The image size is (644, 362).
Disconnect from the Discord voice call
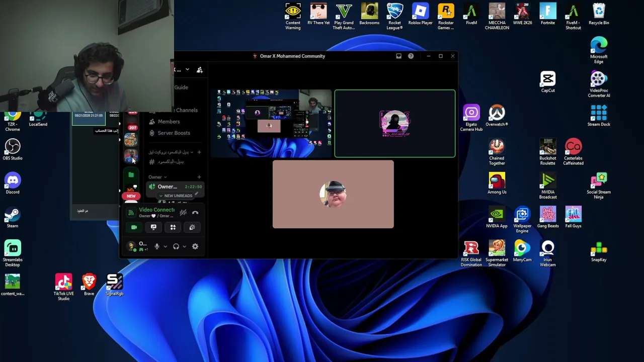[x=195, y=213]
